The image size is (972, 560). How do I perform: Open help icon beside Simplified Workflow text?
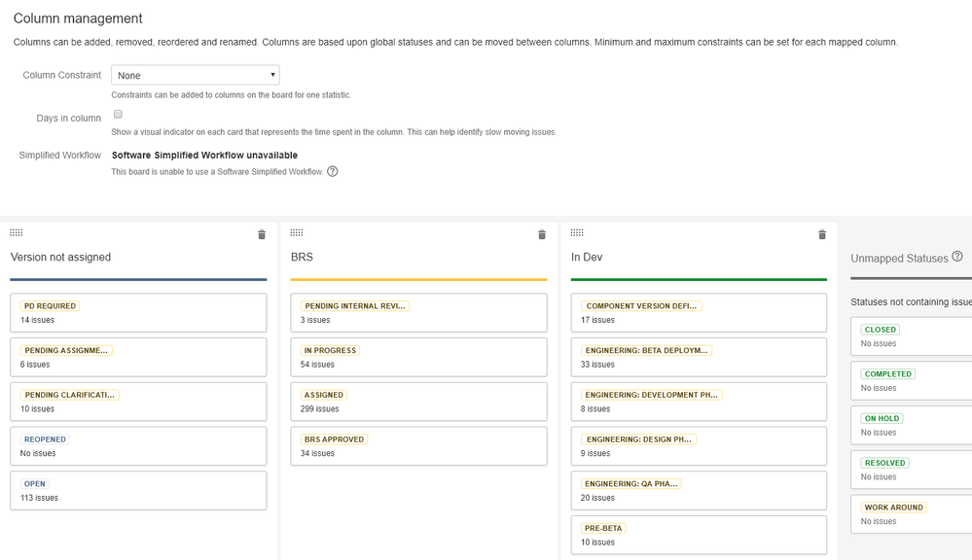pyautogui.click(x=332, y=171)
